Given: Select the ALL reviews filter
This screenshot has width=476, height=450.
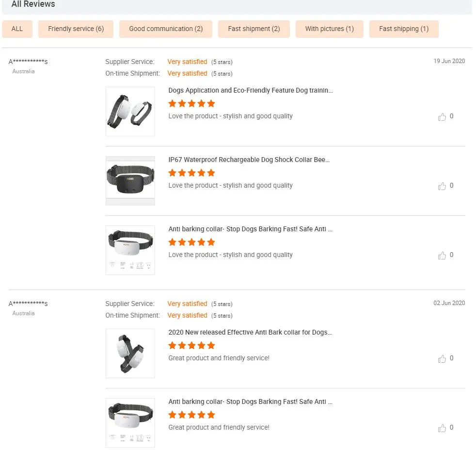Looking at the screenshot, I should pos(17,29).
